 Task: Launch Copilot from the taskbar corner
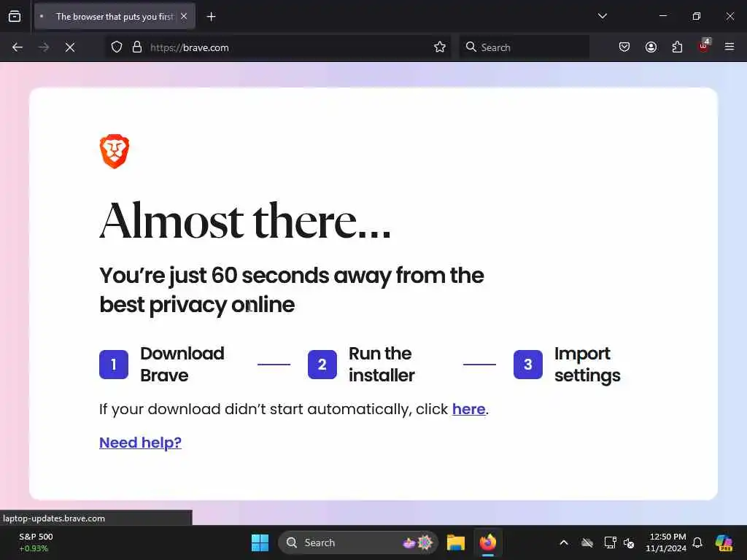click(724, 542)
